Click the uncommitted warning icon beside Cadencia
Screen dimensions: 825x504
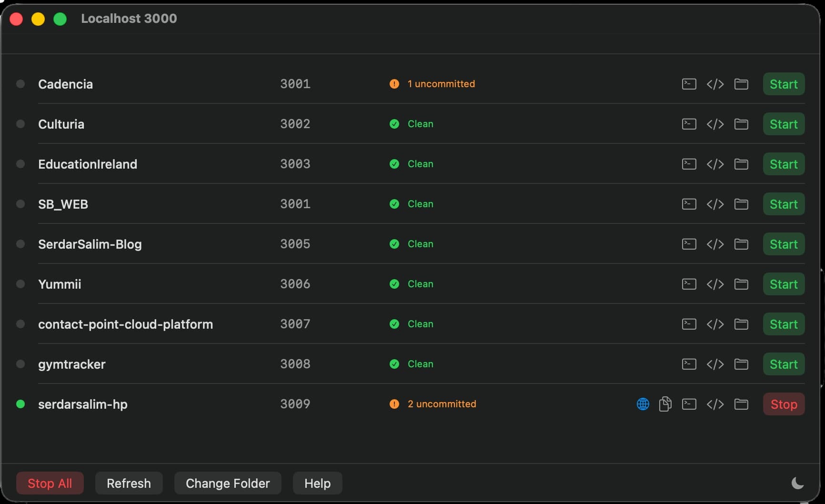(394, 84)
